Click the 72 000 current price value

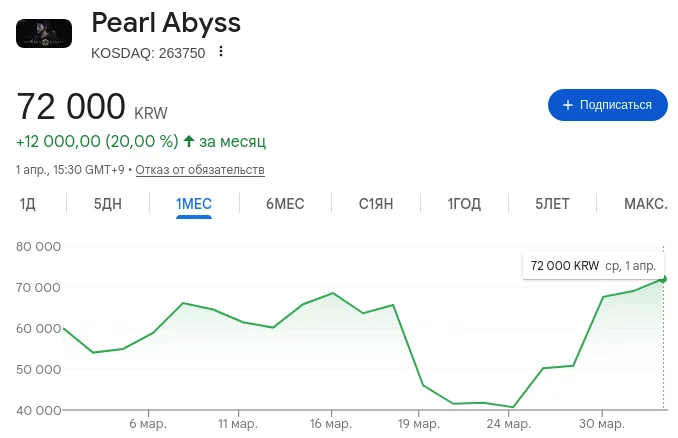pyautogui.click(x=71, y=106)
